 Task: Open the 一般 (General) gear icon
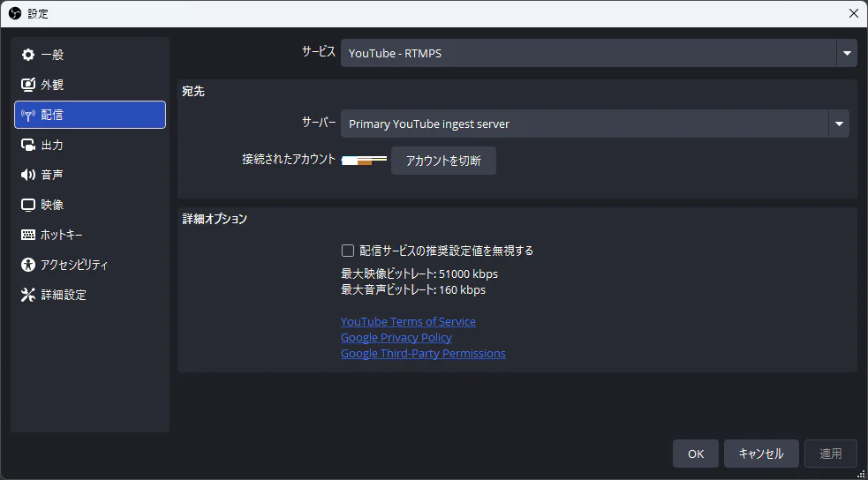(x=28, y=55)
